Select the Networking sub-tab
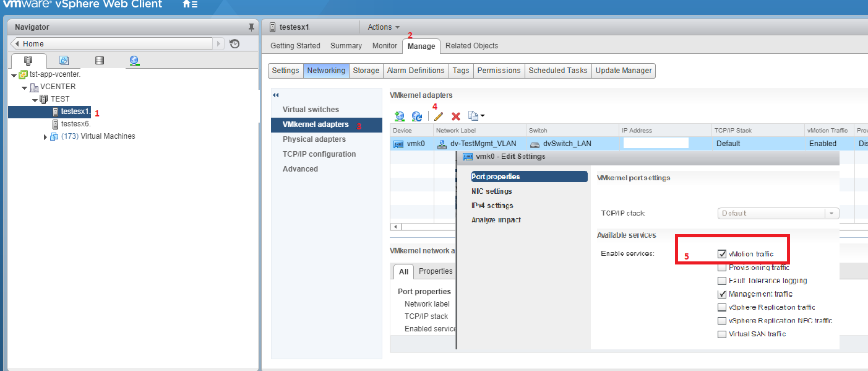868x371 pixels. [326, 71]
